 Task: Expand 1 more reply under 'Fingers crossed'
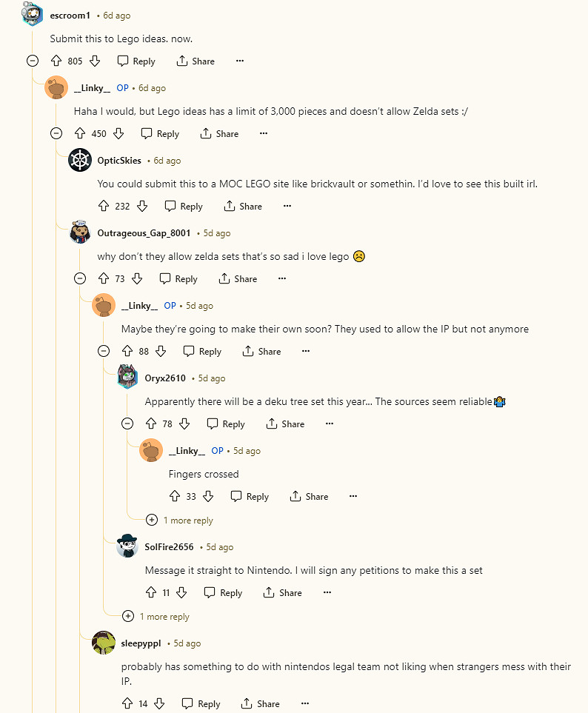(x=152, y=520)
